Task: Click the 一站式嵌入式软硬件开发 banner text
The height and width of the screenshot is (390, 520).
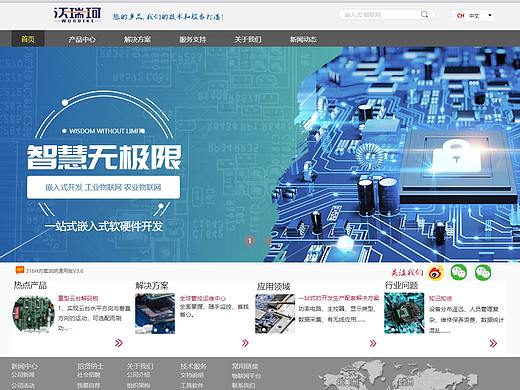Action: [x=104, y=226]
